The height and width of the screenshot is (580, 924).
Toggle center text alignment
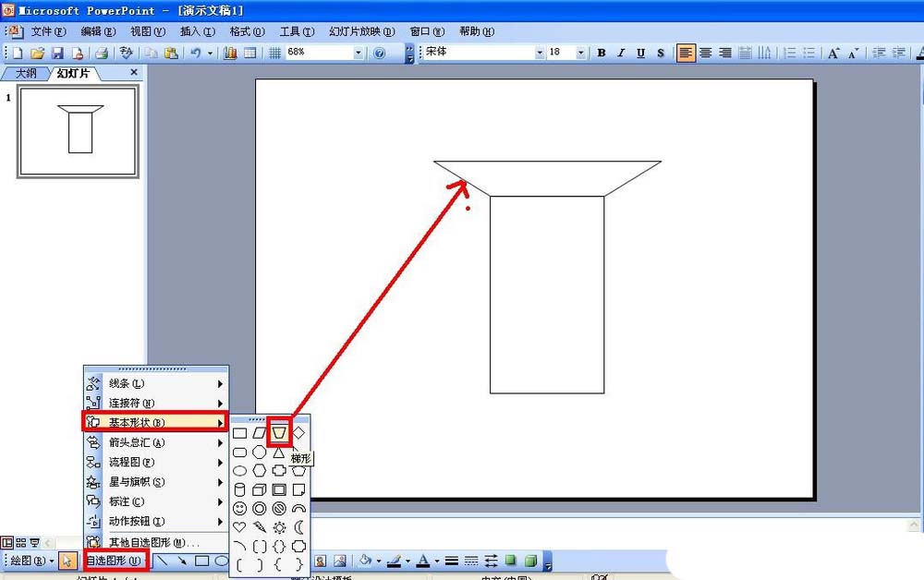pyautogui.click(x=705, y=53)
